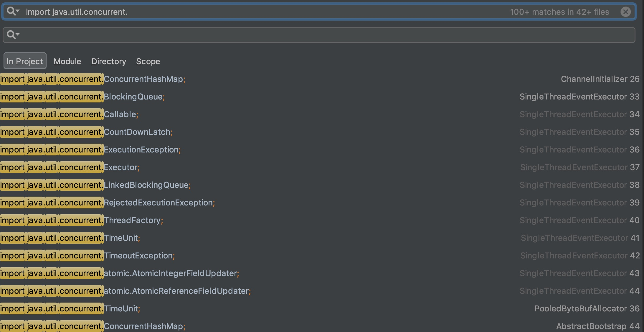Select the Callable import result row
The height and width of the screenshot is (332, 644).
click(x=322, y=114)
